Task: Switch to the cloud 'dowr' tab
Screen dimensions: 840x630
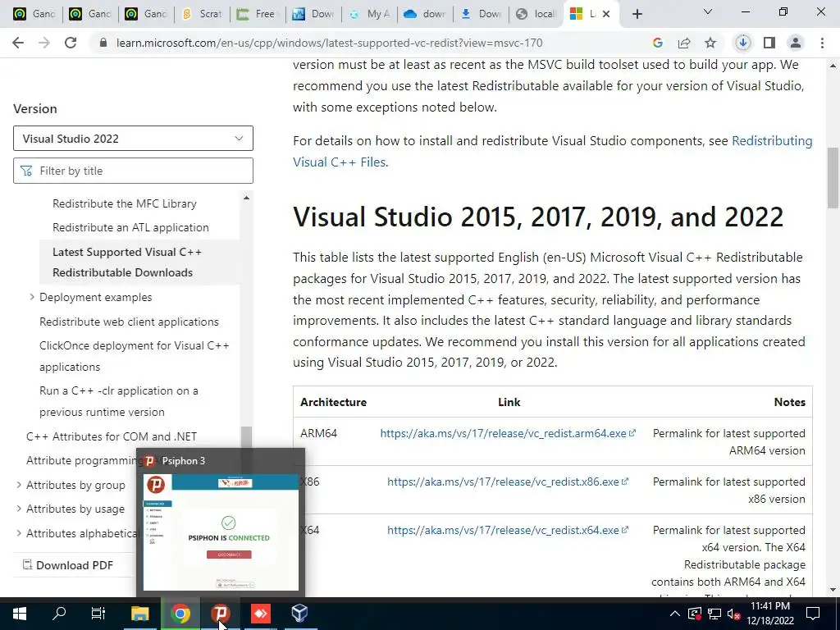Action: (425, 14)
